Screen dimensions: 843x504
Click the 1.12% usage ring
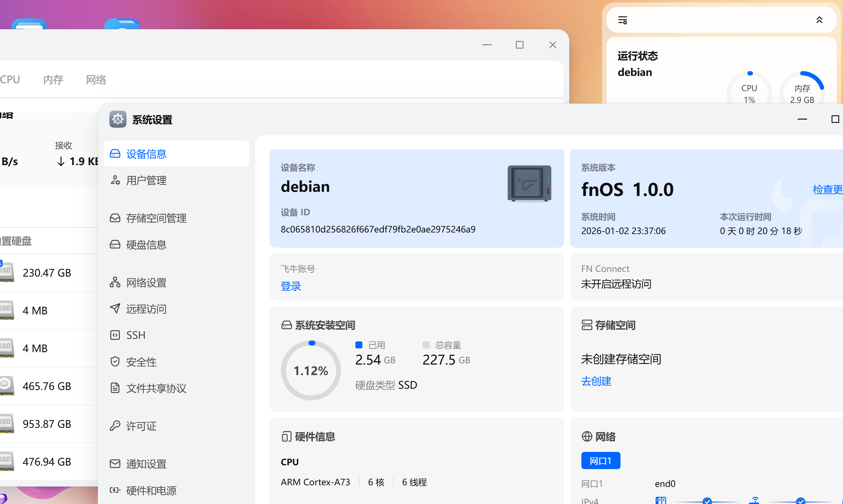(x=311, y=371)
